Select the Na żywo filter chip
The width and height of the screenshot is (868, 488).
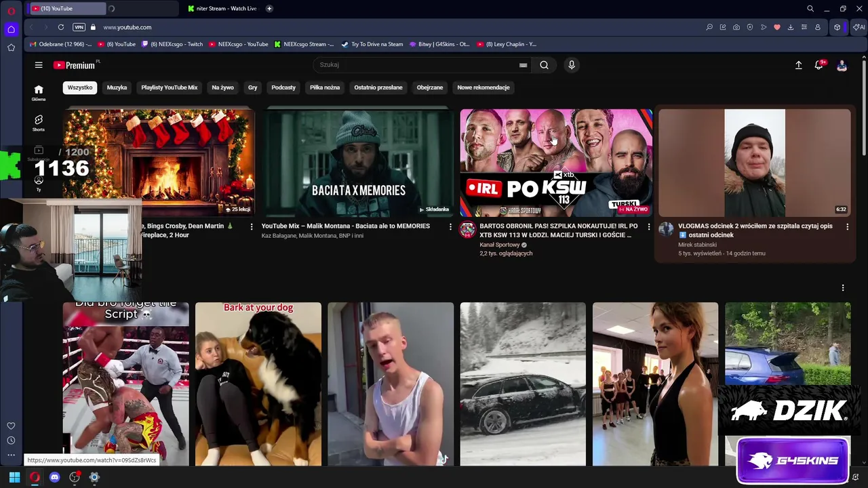click(x=222, y=87)
